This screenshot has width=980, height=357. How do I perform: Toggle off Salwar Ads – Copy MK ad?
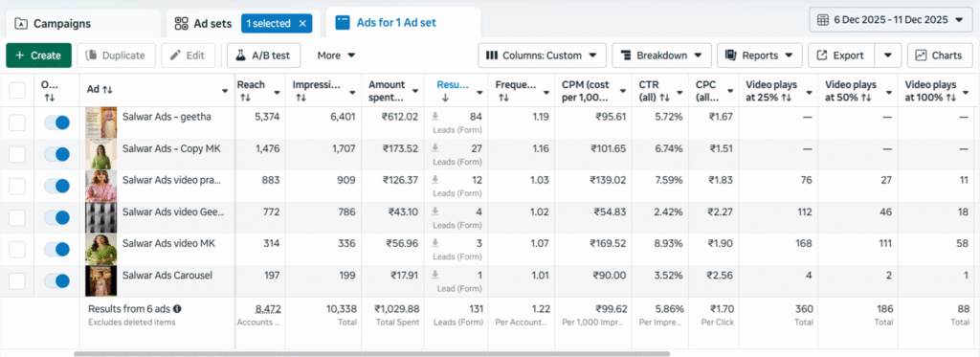56,154
